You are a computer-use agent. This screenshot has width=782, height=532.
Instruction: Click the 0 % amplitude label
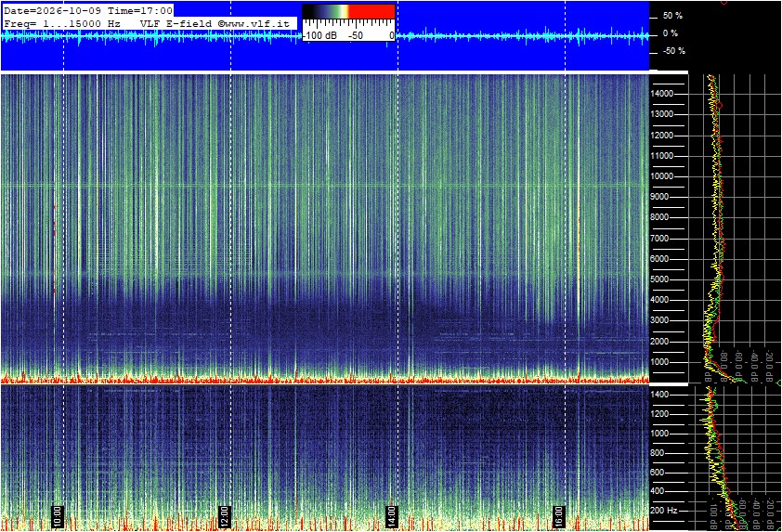(x=671, y=33)
